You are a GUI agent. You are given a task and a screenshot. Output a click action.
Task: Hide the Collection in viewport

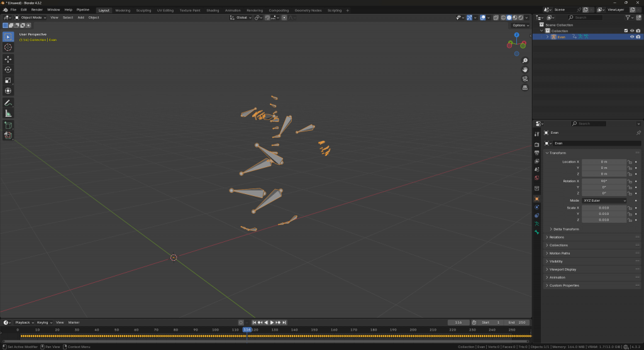(632, 31)
